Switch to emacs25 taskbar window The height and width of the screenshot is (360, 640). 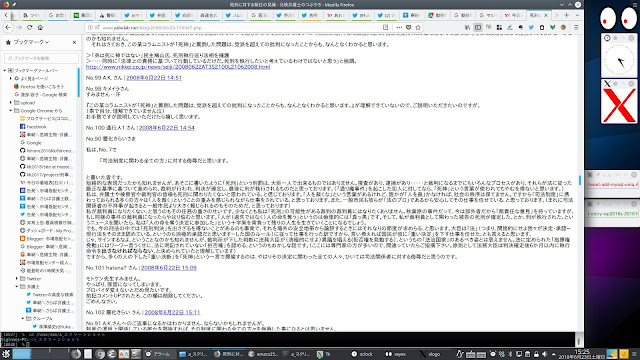[x=263, y=354]
